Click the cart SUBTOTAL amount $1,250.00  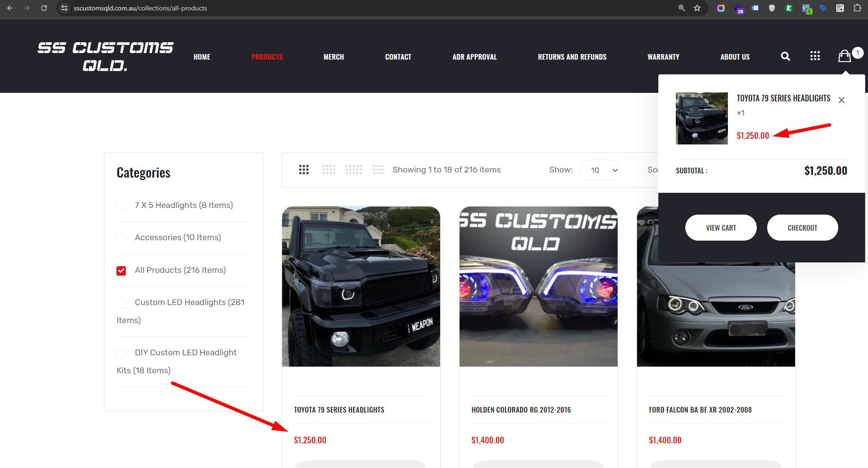click(825, 171)
